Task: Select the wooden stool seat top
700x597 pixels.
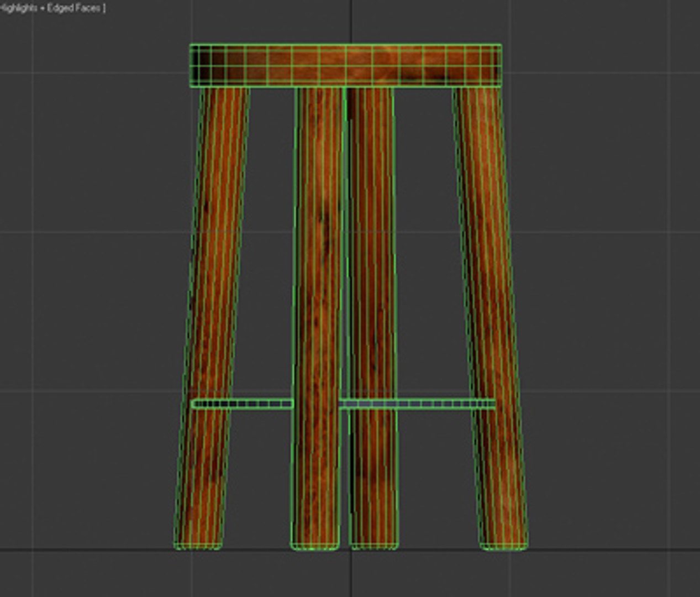Action: click(346, 66)
